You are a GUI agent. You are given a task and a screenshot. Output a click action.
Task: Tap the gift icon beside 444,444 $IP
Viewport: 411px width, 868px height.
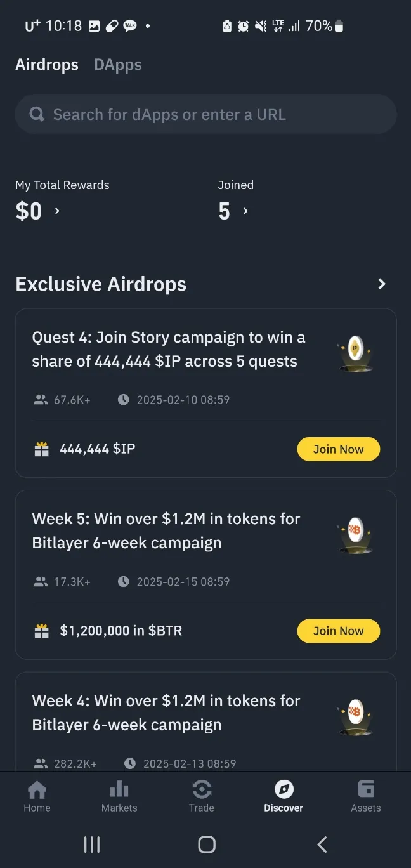point(42,449)
